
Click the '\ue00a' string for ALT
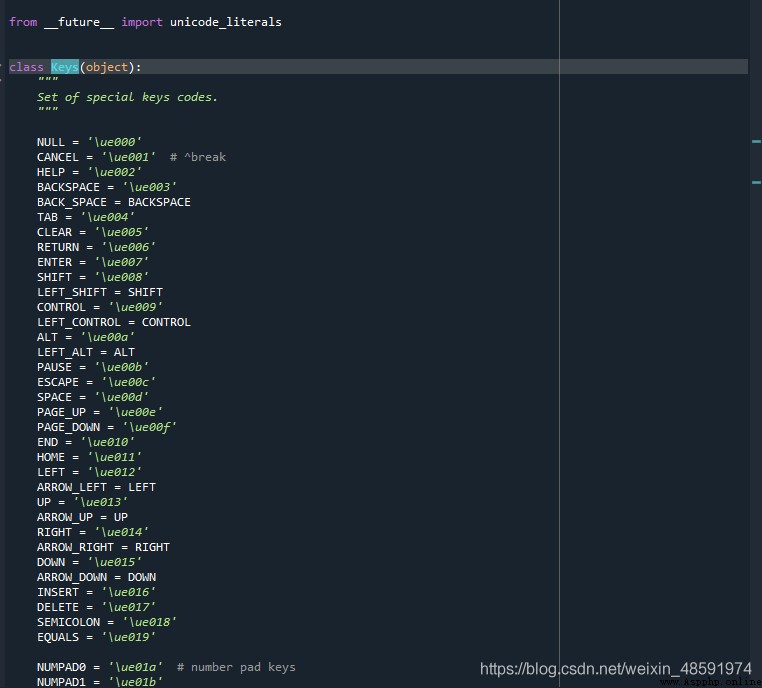click(107, 337)
